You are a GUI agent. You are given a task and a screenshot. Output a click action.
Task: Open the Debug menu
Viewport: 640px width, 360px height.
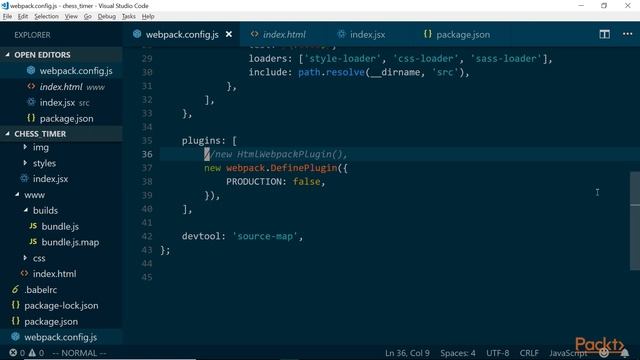(x=107, y=16)
